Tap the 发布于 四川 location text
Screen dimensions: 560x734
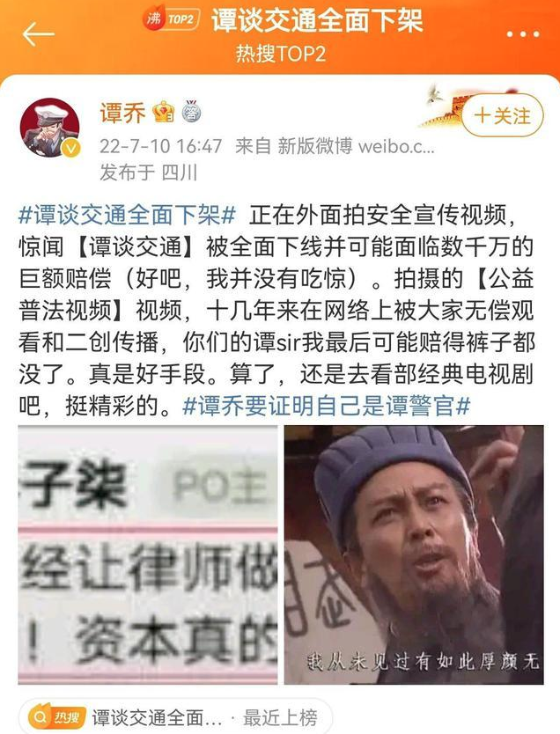(148, 172)
